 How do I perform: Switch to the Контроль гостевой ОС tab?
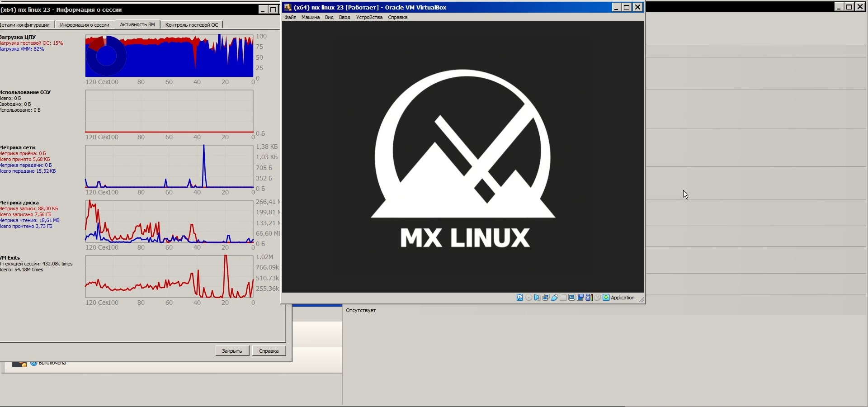pyautogui.click(x=192, y=25)
